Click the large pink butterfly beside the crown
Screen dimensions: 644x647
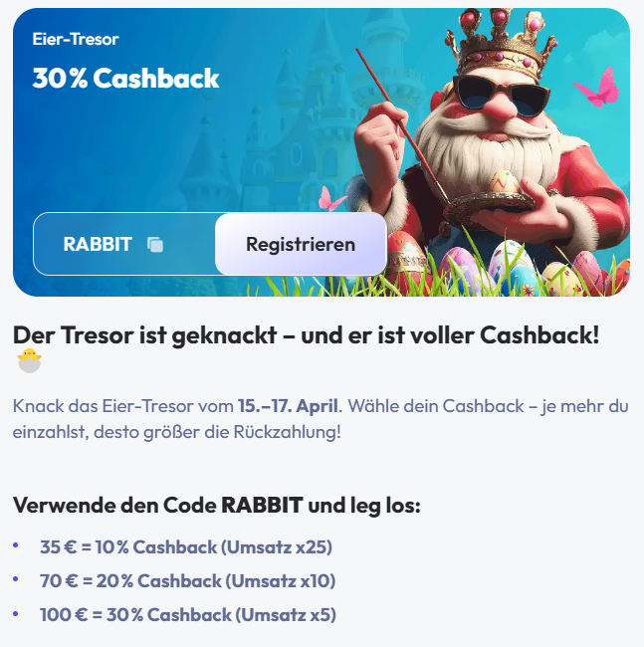(597, 88)
